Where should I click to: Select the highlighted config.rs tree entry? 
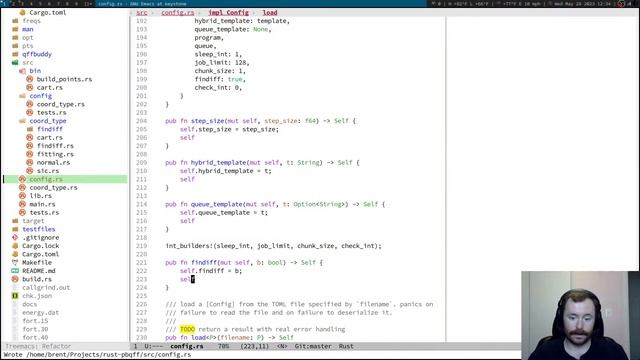[x=65, y=179]
